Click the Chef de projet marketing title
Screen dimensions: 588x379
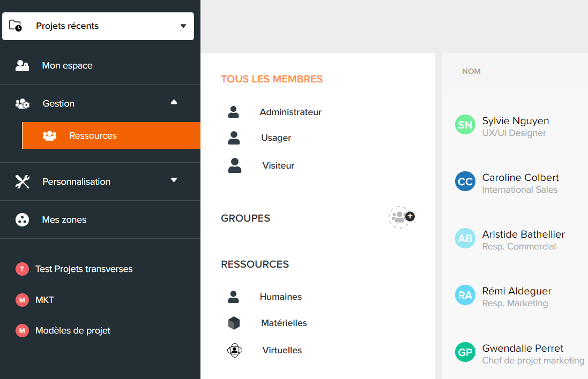[x=533, y=361]
